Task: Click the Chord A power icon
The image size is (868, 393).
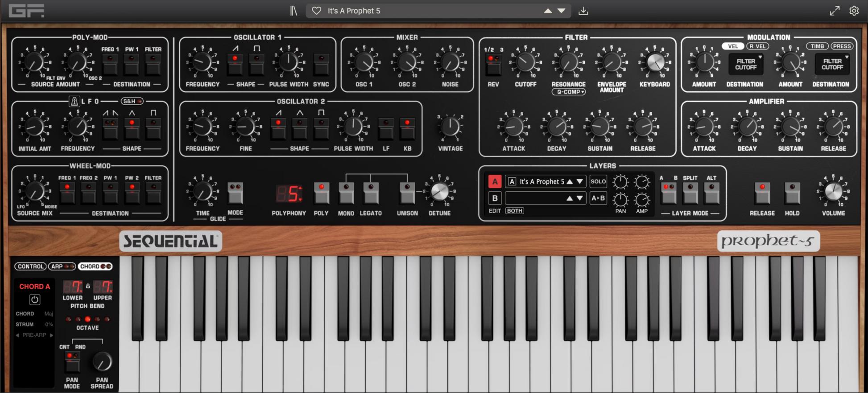Action: point(35,299)
